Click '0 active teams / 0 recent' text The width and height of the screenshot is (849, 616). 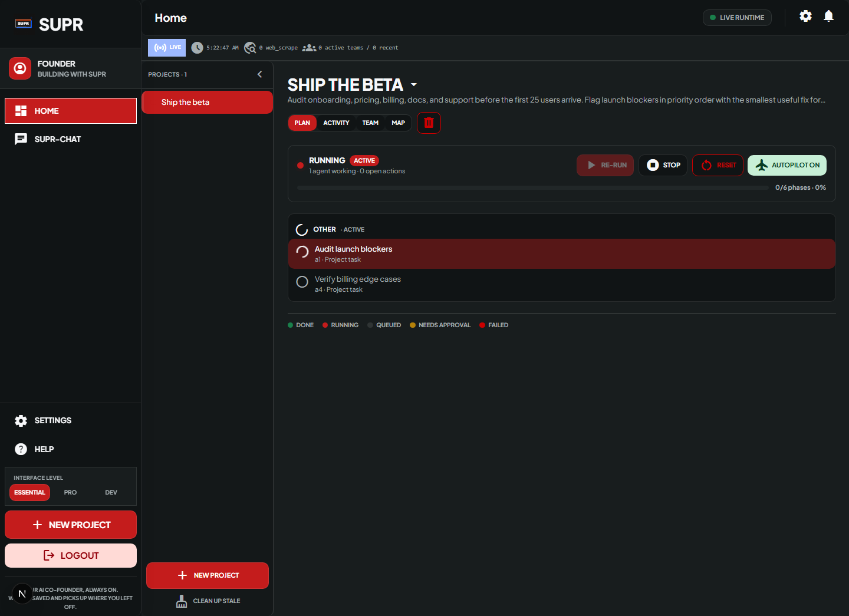[x=358, y=48]
